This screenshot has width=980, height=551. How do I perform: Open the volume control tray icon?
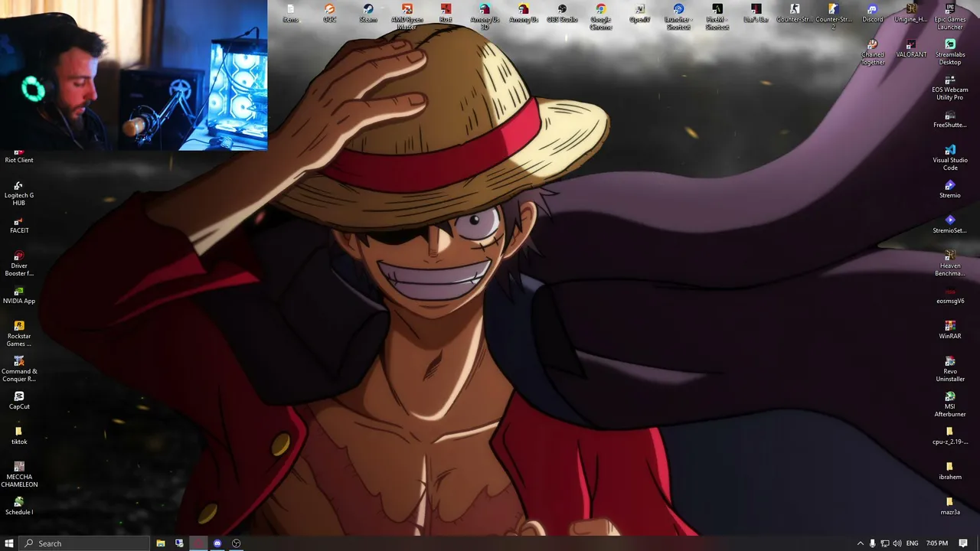[897, 543]
